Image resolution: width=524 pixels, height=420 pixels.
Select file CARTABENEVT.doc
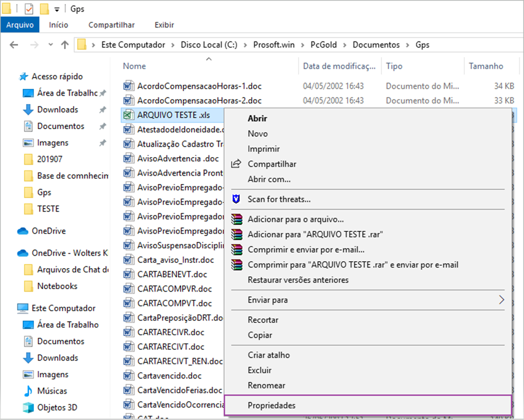pyautogui.click(x=172, y=275)
